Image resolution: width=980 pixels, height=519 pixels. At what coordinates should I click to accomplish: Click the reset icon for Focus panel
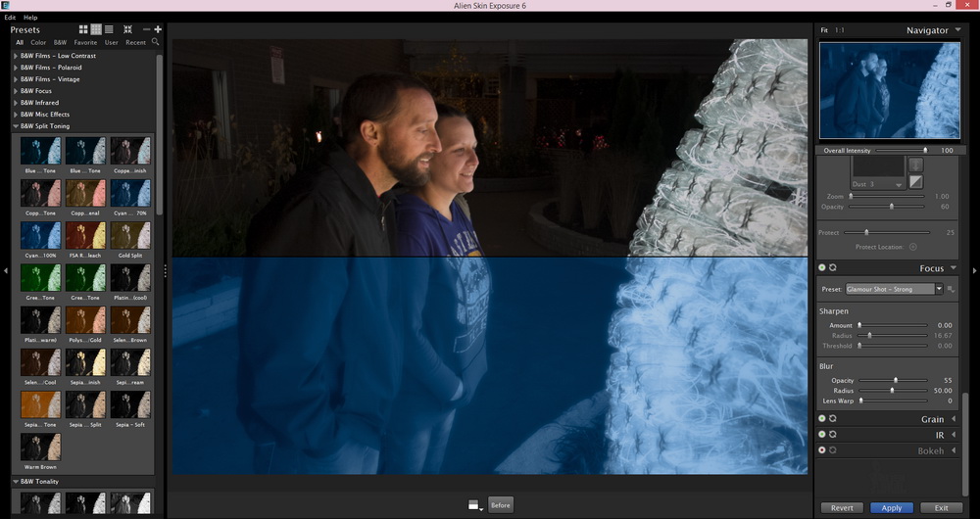point(833,268)
